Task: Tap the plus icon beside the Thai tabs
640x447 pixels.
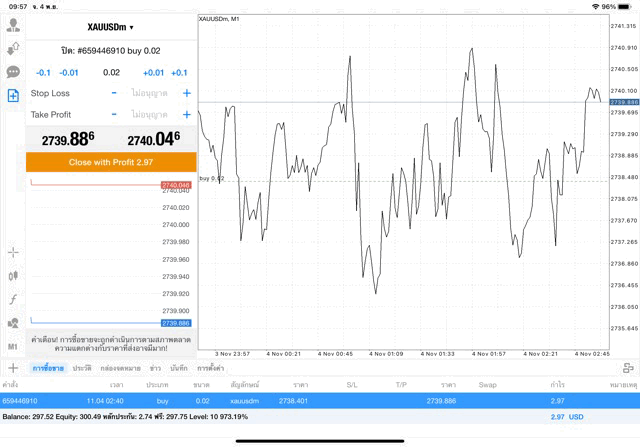Action: click(x=13, y=369)
